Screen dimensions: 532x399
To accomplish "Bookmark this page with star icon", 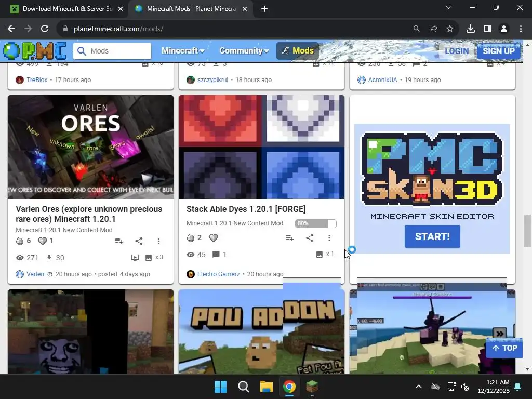I will (450, 29).
